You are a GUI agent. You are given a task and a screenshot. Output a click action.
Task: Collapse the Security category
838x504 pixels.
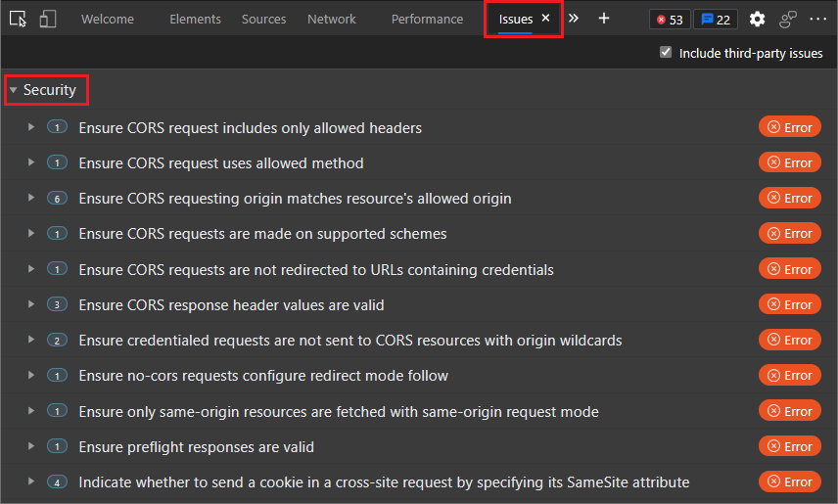14,90
